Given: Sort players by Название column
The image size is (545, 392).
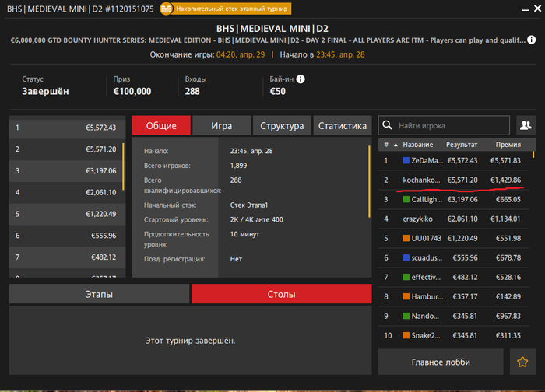Looking at the screenshot, I should coord(418,145).
